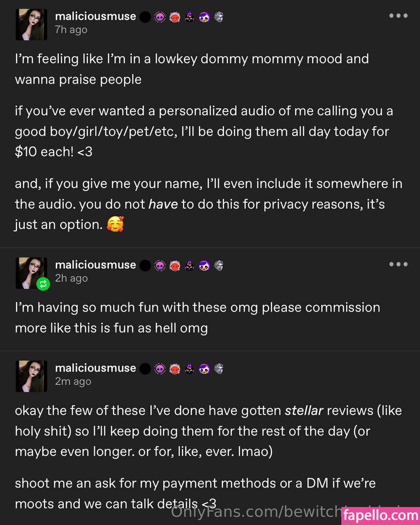Click the 7h ago timestamp
This screenshot has width=420, height=525.
coord(71,30)
